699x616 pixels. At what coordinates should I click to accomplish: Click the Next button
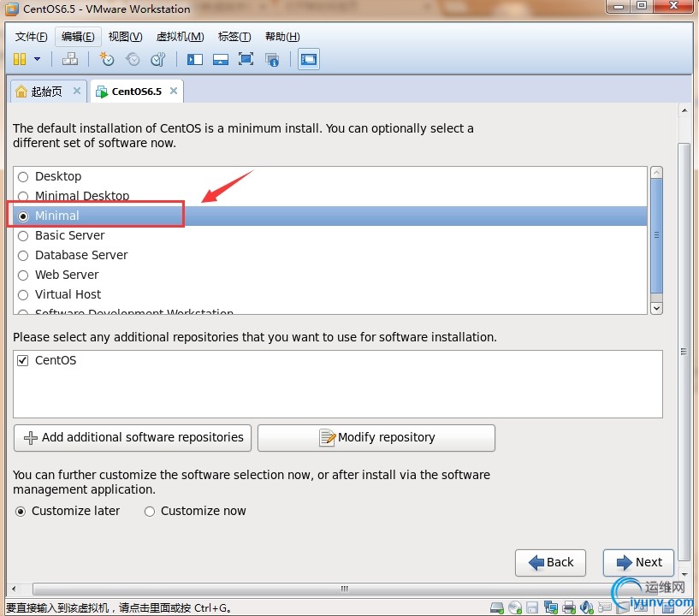click(638, 562)
